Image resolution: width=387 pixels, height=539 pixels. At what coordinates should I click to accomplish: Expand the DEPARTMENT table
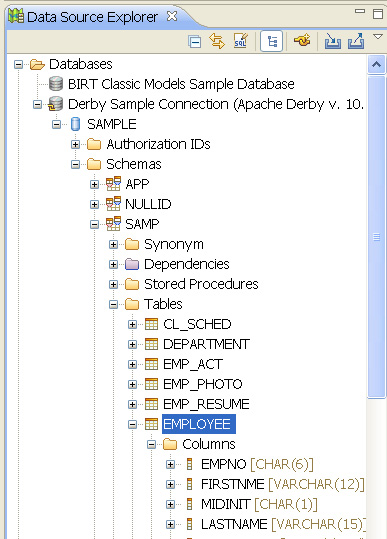click(x=132, y=344)
